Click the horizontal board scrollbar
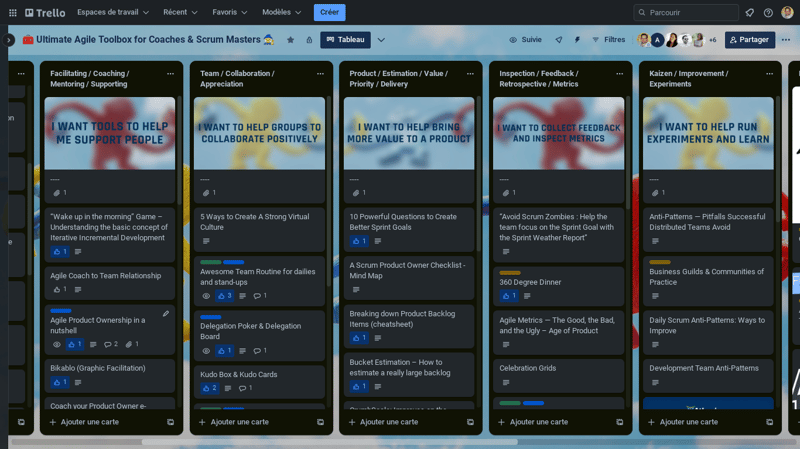Screen dimensions: 800x449 coord(330,442)
